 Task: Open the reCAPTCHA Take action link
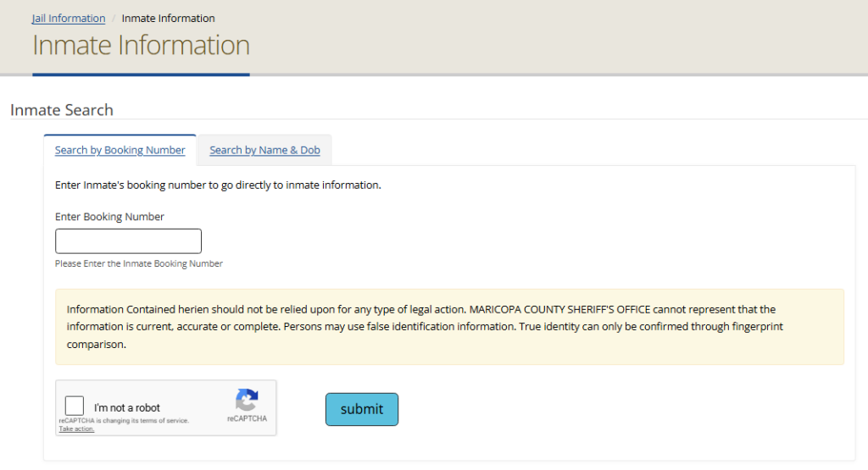[76, 429]
